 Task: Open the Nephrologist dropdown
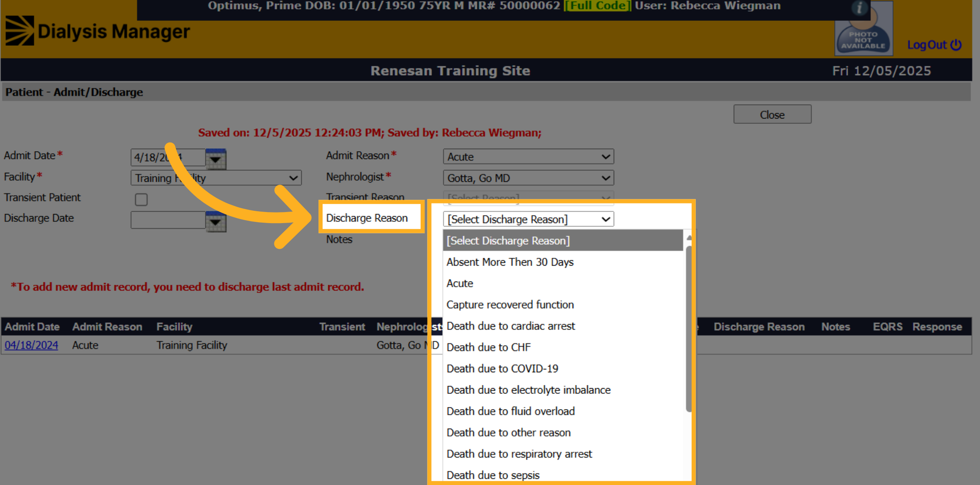pos(528,178)
